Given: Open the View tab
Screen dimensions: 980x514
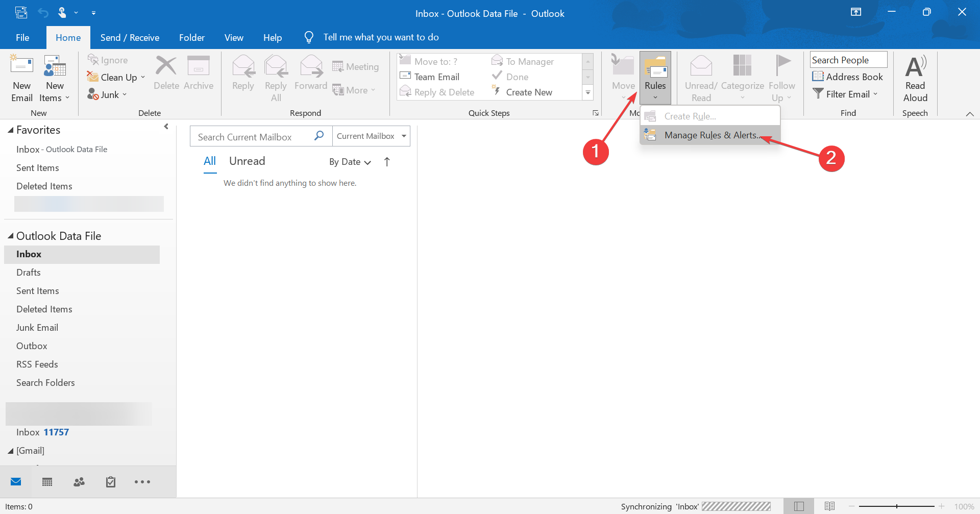Looking at the screenshot, I should [x=234, y=37].
